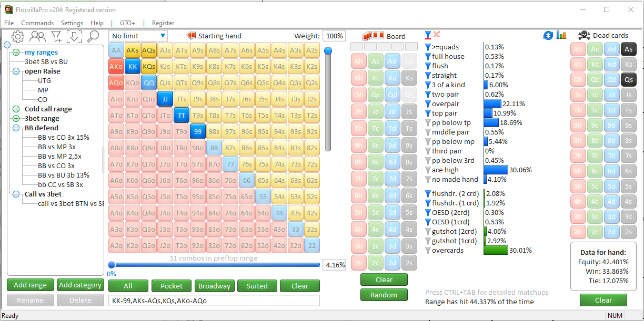Pick Kd on the Board card grid

point(392,78)
